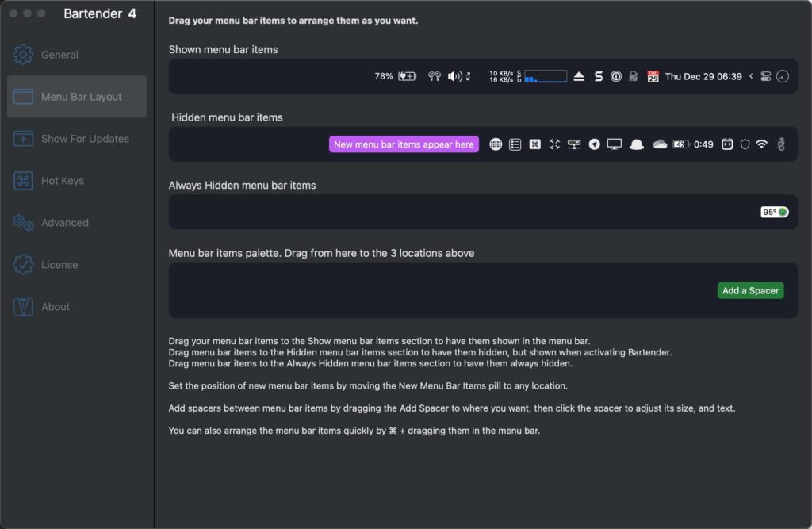Screen dimensions: 812x529
Task: Click the bold 'Drag your menu bar items to arrange' text
Action: point(293,21)
